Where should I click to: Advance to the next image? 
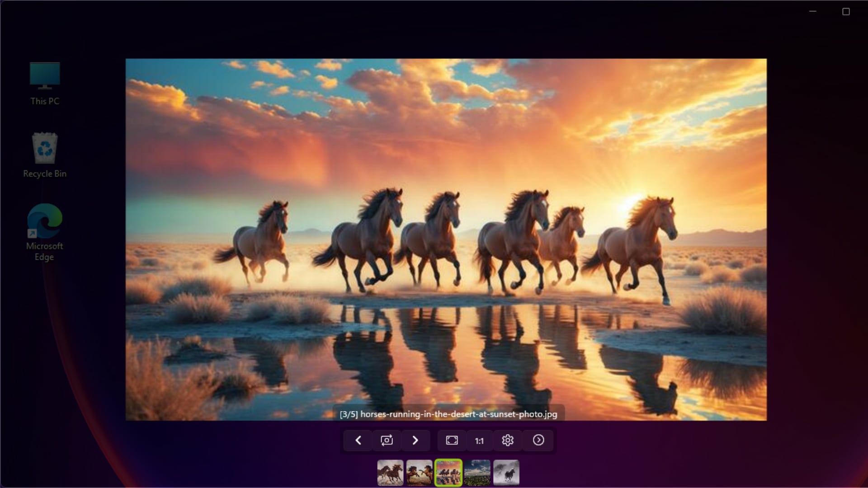click(x=415, y=440)
